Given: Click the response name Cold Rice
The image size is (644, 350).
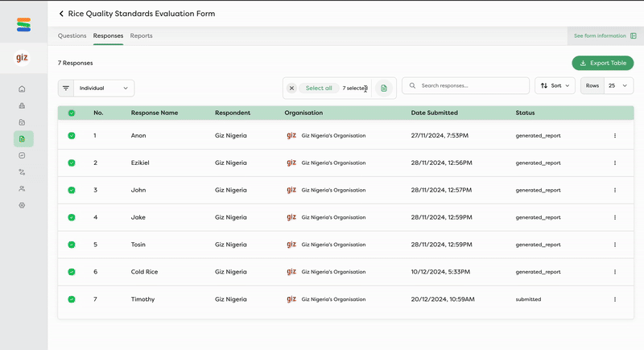Looking at the screenshot, I should 144,272.
